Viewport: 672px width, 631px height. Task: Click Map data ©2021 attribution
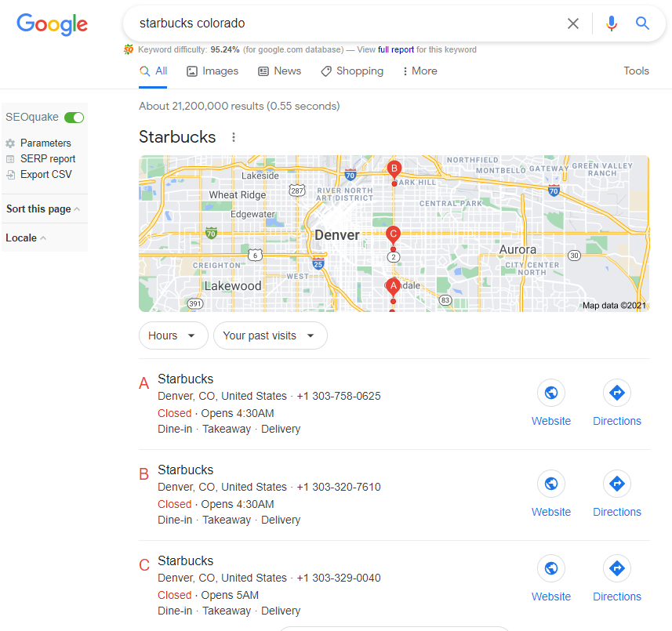[x=614, y=306]
